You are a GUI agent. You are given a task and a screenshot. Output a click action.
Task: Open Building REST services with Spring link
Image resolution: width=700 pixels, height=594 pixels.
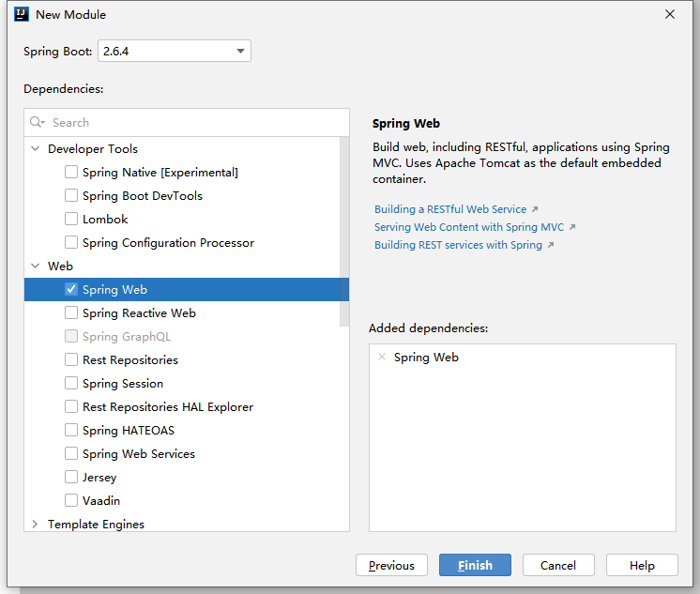point(458,245)
